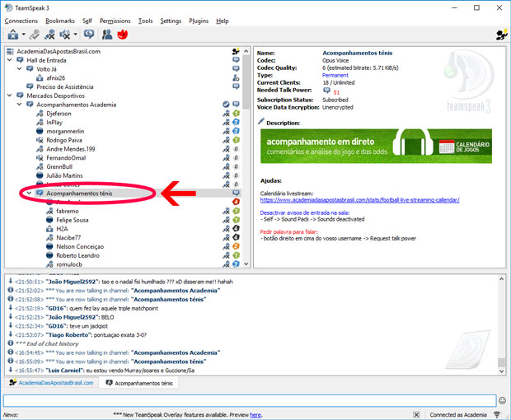Click the football calendar banner image
The image size is (511, 420).
[376, 146]
